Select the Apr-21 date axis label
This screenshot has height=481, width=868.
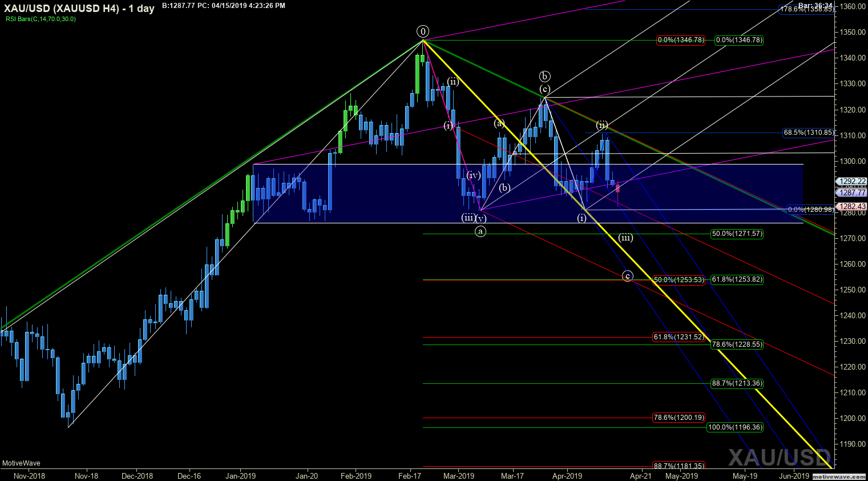641,476
